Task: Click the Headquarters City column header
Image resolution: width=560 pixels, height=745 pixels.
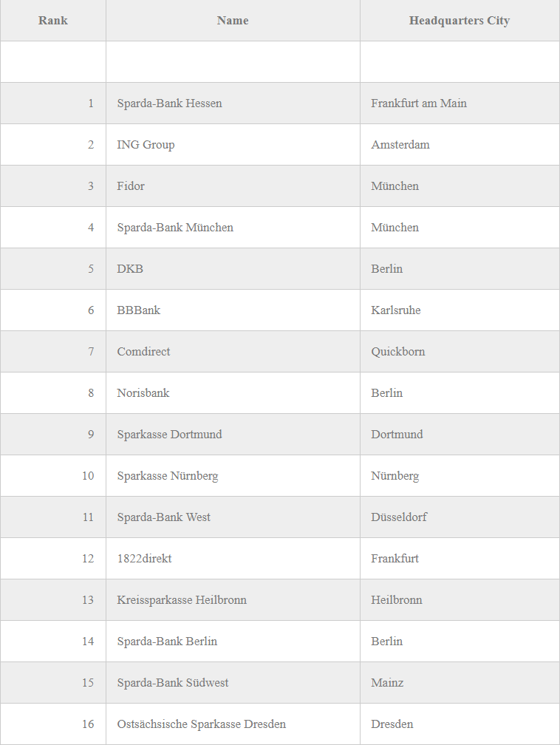Action: coord(460,21)
